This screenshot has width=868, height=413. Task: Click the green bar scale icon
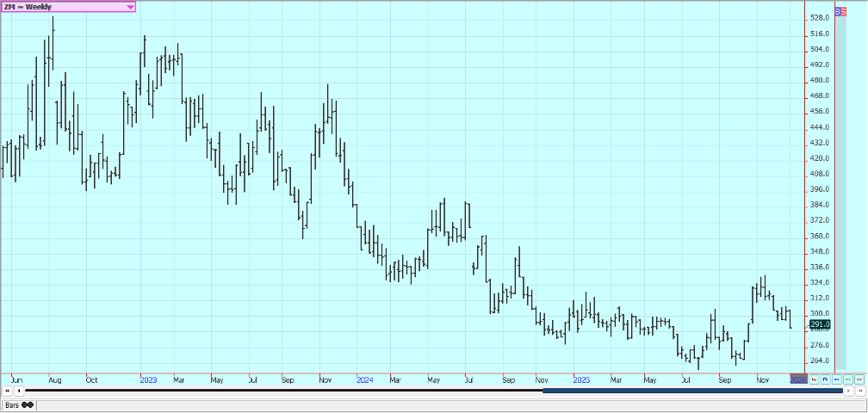click(x=847, y=379)
